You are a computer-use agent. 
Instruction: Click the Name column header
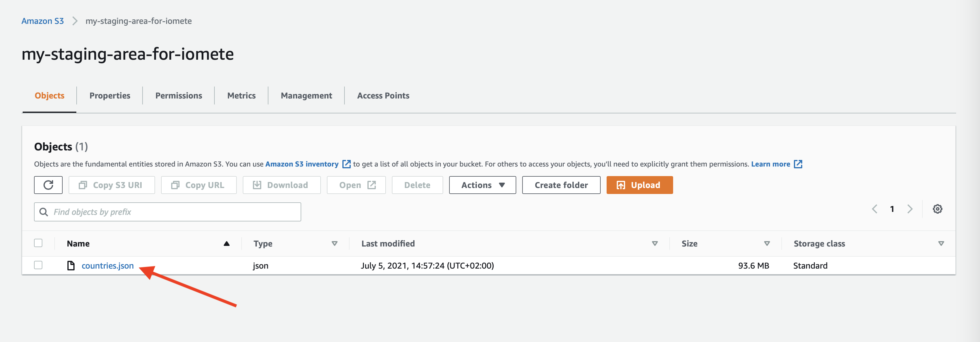click(x=78, y=244)
